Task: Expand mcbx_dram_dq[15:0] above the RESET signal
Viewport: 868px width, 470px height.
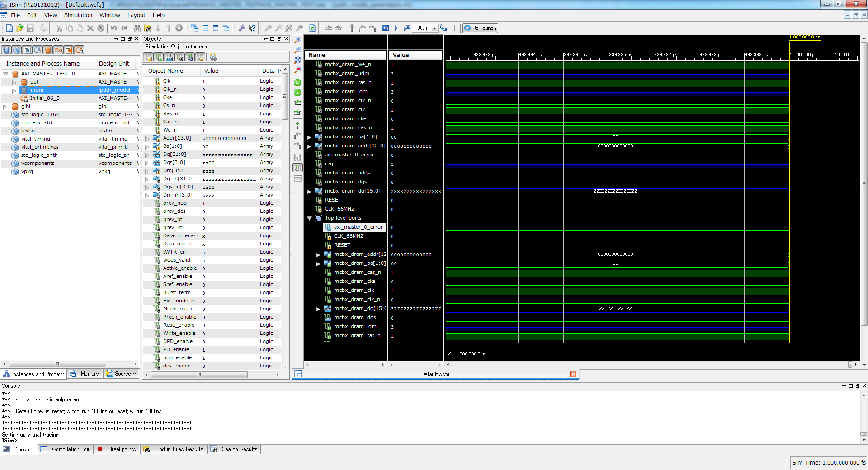Action: tap(309, 192)
